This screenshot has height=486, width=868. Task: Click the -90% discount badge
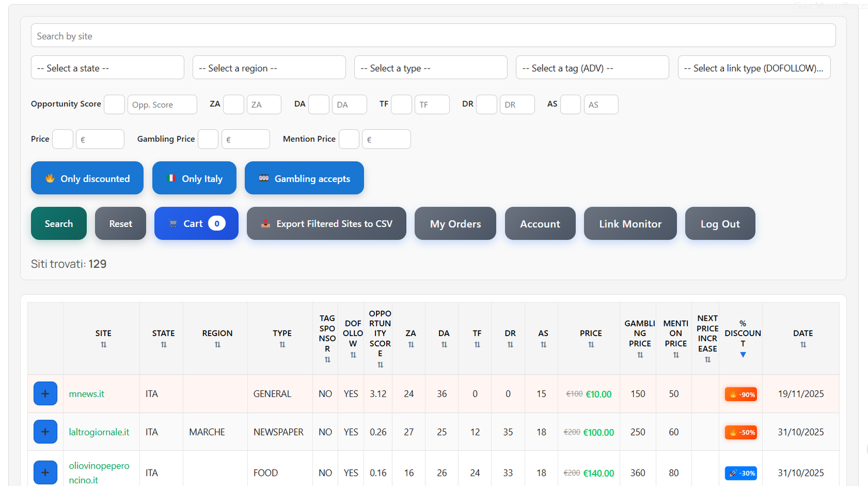coord(741,394)
